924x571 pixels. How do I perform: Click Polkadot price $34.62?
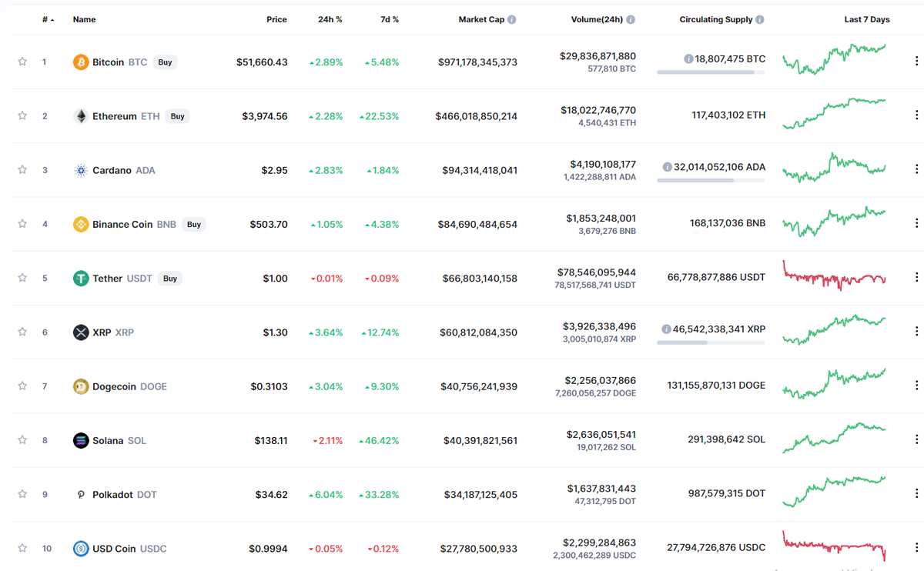click(x=272, y=495)
